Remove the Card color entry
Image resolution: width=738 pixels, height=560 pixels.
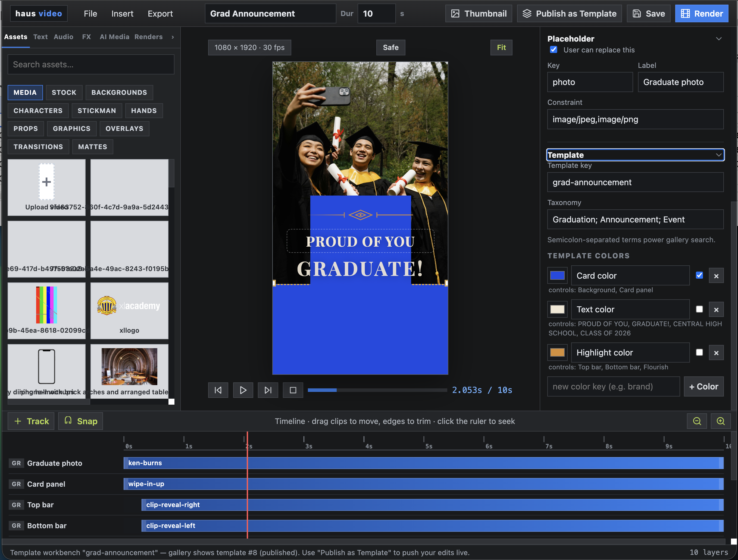(716, 276)
